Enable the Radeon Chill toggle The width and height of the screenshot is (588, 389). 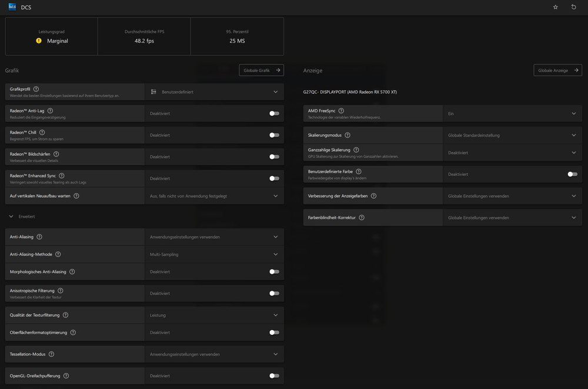point(273,135)
